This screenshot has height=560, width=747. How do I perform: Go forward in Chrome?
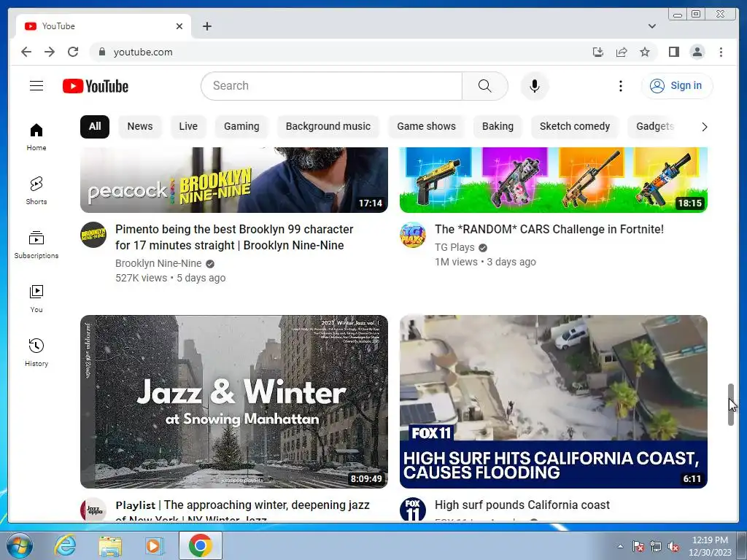coord(50,52)
